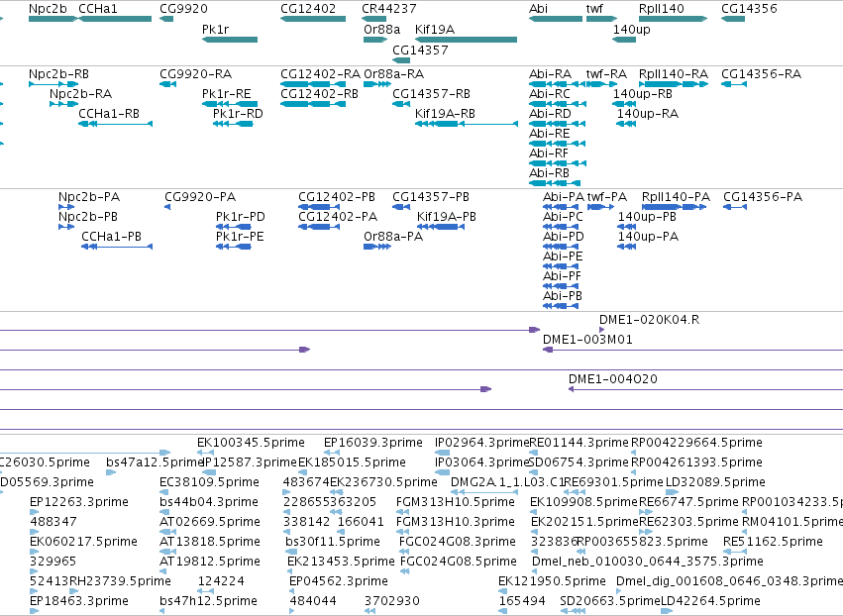This screenshot has width=843, height=616.
Task: Click the Or88a-RA transcript
Action: pos(376,84)
